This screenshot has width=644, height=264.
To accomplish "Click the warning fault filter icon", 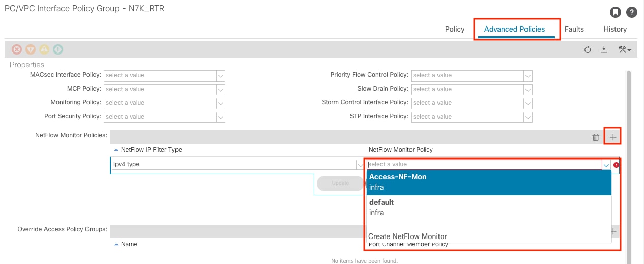I will [58, 49].
